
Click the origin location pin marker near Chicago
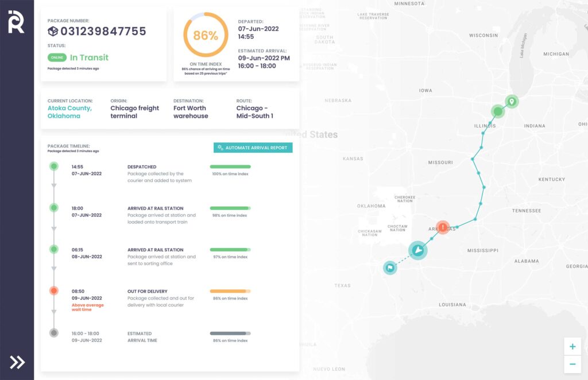click(512, 102)
